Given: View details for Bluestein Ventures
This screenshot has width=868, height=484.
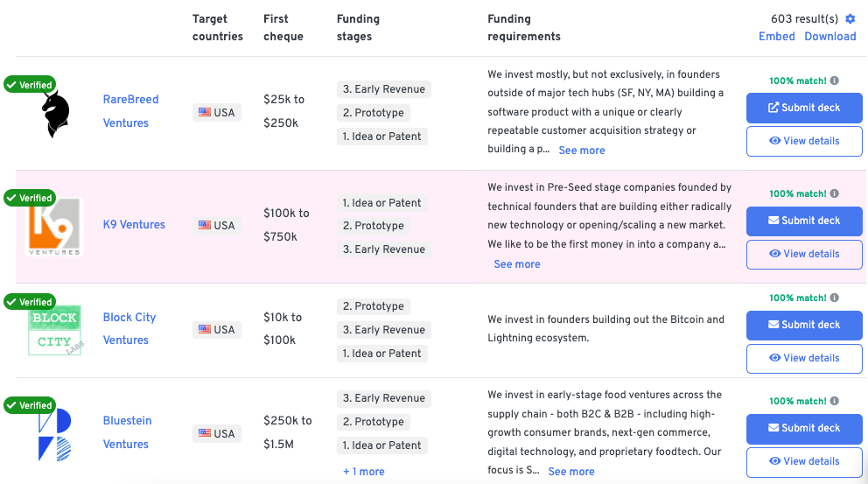Looking at the screenshot, I should 804,462.
